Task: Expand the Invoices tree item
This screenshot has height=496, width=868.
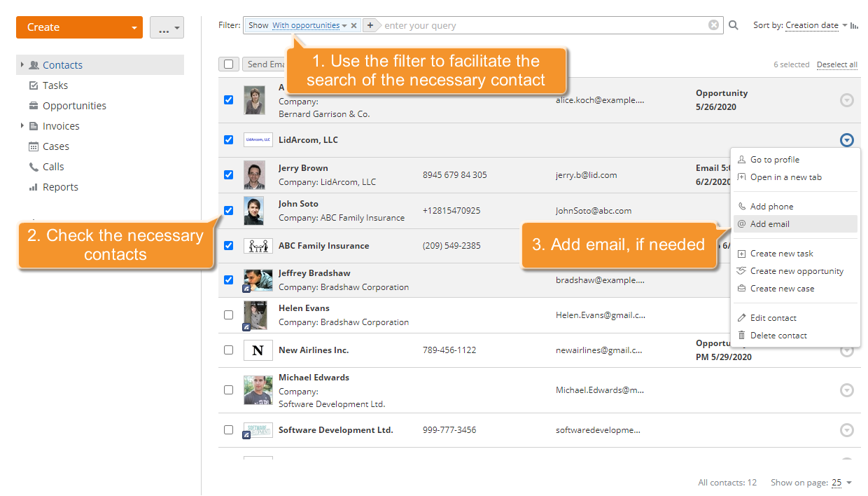Action: 22,126
